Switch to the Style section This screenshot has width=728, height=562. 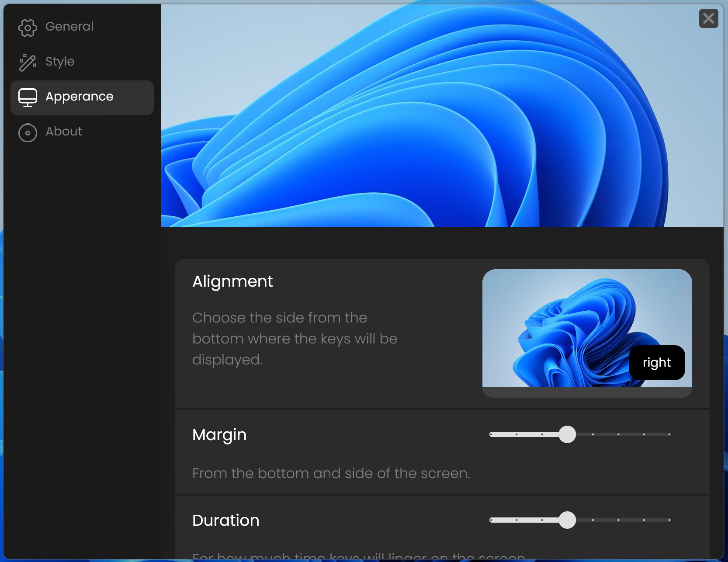click(x=82, y=62)
